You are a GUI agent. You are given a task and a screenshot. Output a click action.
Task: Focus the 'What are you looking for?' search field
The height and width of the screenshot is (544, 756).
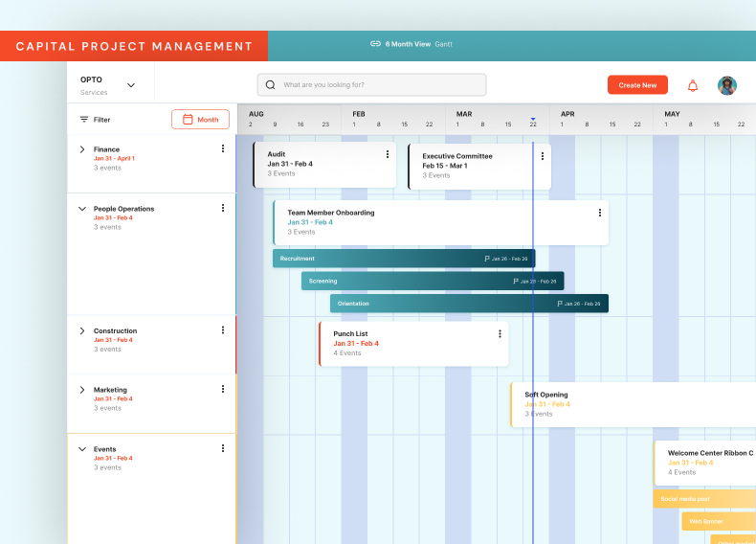click(371, 85)
